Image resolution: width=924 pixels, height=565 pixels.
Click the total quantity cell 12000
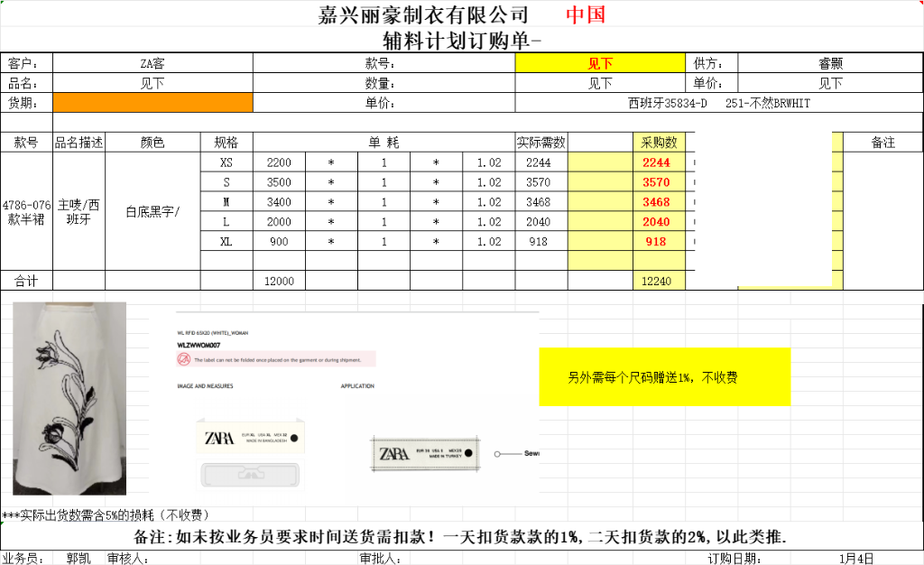[x=279, y=281]
